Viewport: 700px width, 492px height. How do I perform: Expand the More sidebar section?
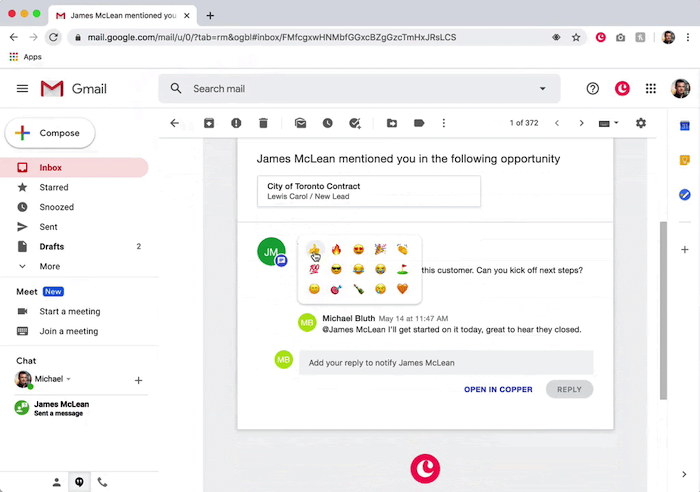point(49,266)
